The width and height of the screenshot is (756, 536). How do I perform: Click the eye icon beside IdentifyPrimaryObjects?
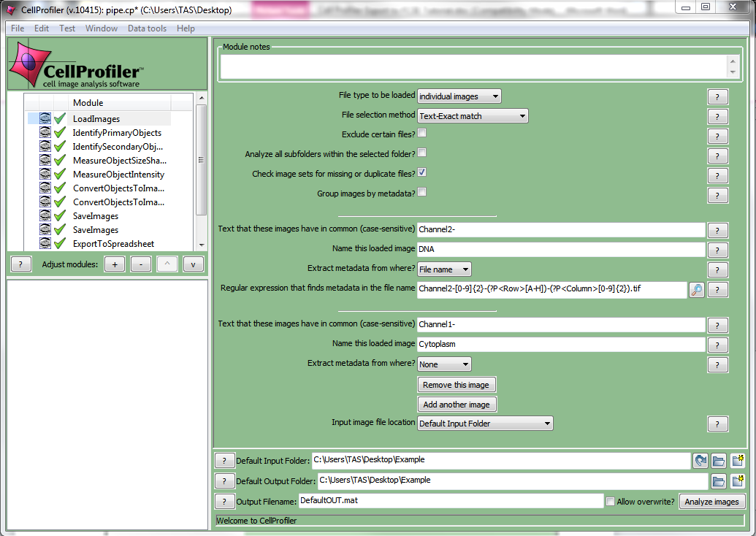click(45, 132)
